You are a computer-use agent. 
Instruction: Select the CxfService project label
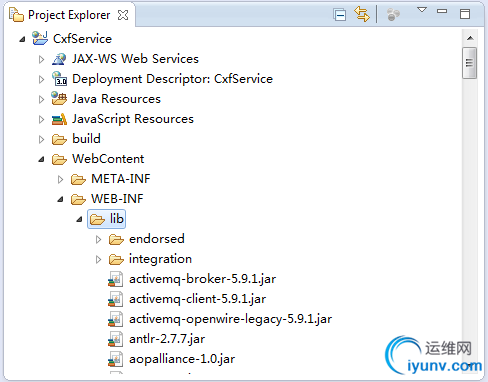click(82, 39)
